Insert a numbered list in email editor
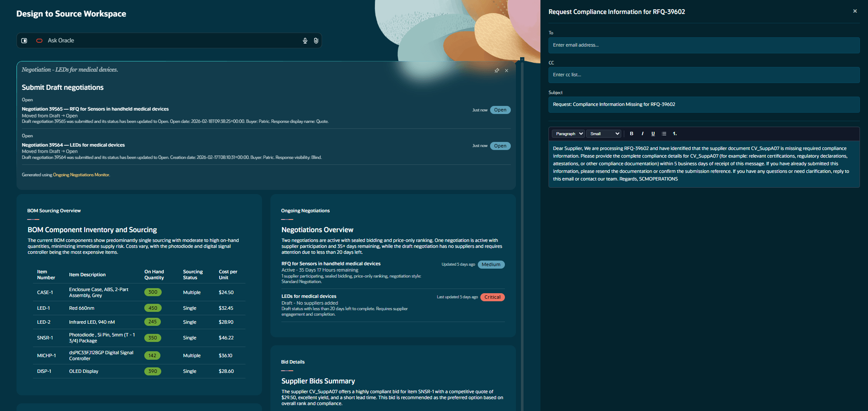 pos(675,133)
